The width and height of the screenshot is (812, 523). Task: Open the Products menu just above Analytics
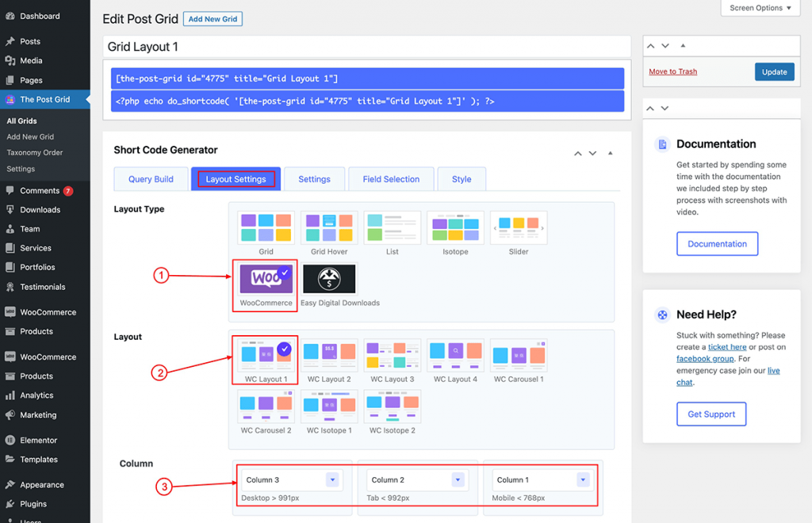click(x=36, y=376)
